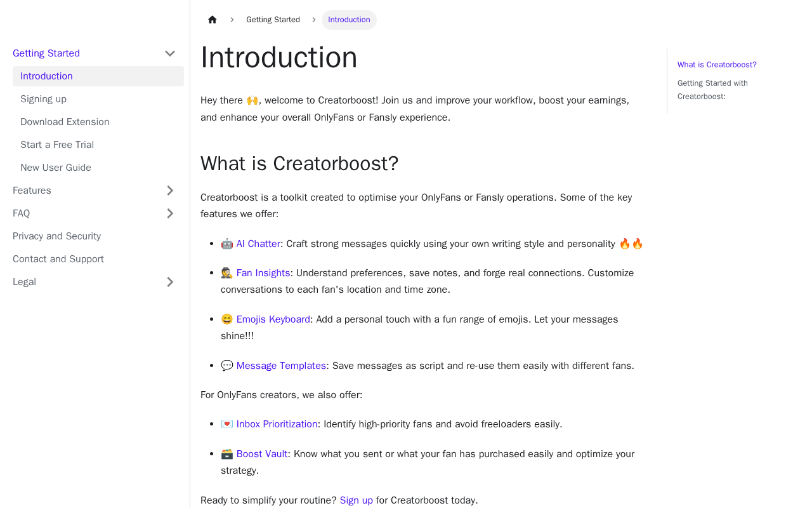Open the Boost Vault link

[x=262, y=454]
